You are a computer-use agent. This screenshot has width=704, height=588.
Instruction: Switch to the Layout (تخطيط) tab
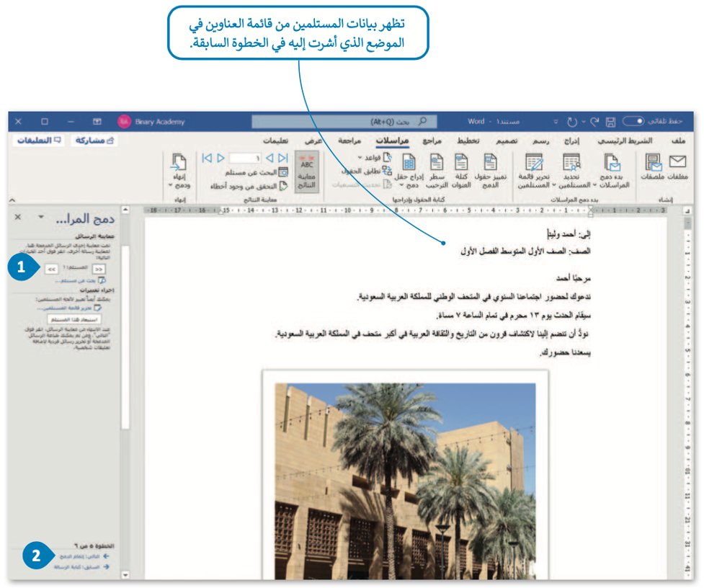pos(468,141)
